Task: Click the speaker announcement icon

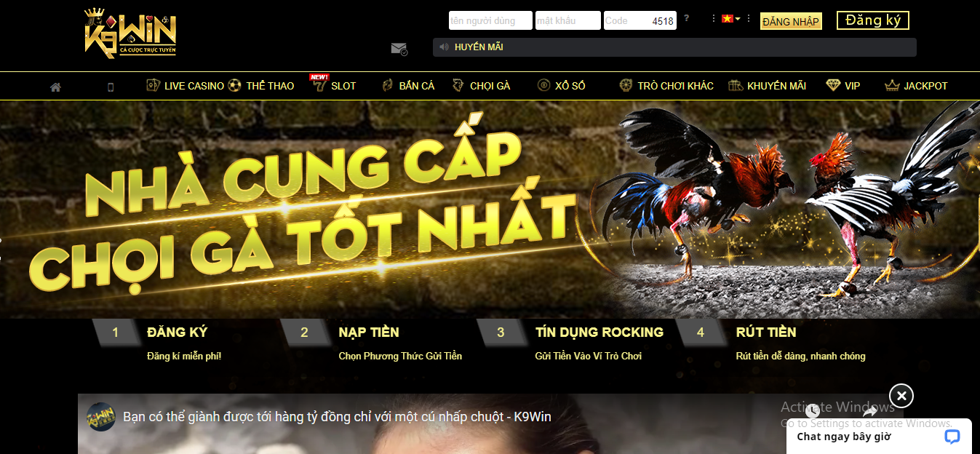Action: (444, 47)
